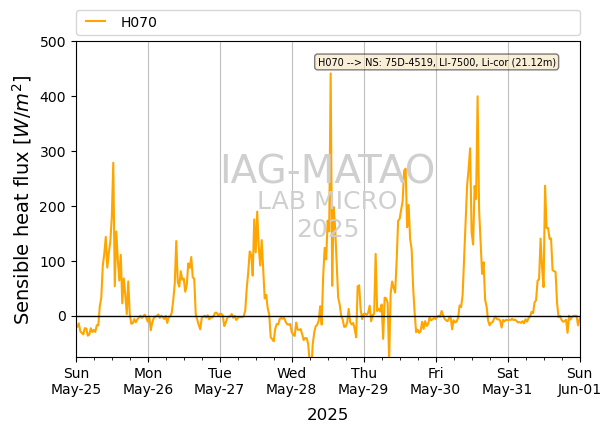Click the Fri May-30 x-axis label
The width and height of the screenshot is (611, 433).
coord(435,381)
